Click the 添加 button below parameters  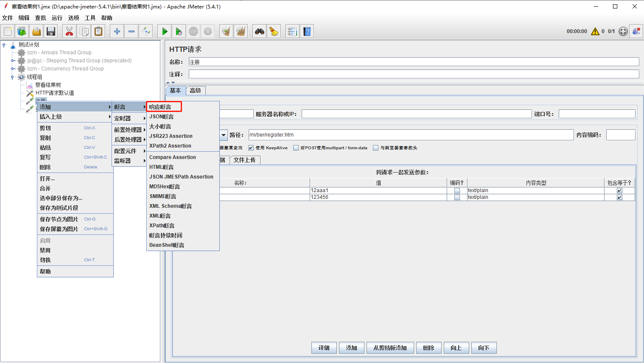click(x=352, y=348)
